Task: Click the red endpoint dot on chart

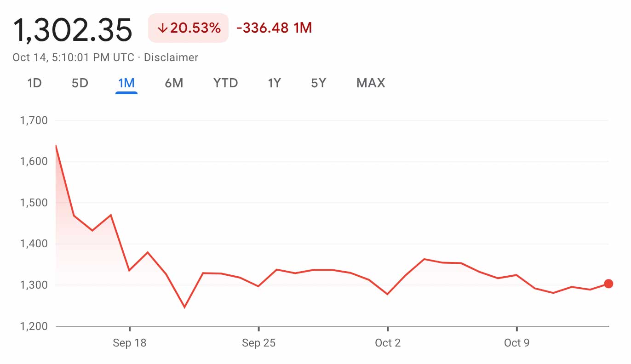Action: click(608, 284)
